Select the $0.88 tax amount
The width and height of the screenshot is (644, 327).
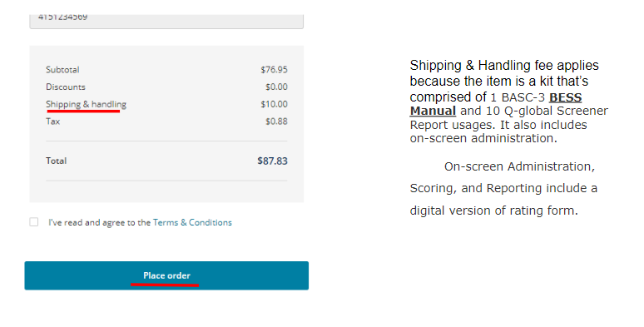click(x=276, y=121)
